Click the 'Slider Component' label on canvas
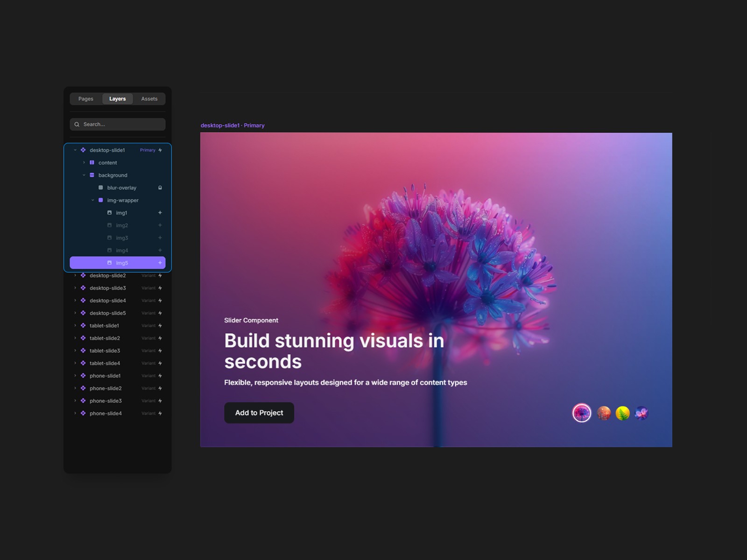747x560 pixels. (251, 320)
